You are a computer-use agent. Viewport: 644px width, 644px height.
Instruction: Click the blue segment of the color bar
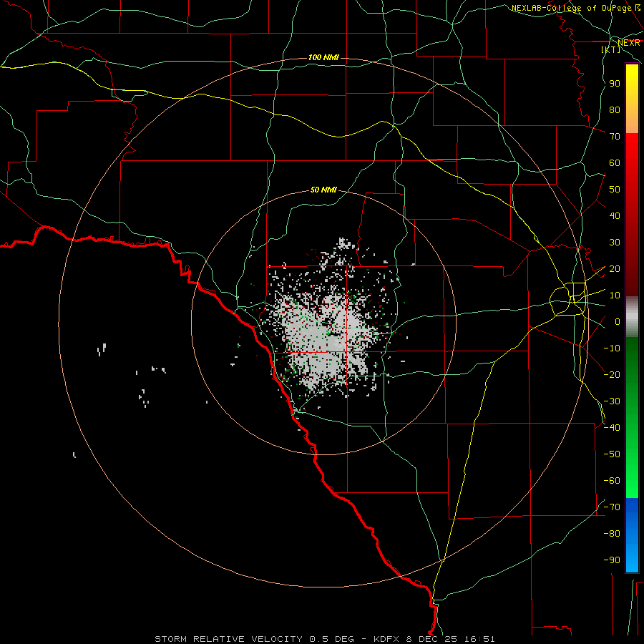632,535
